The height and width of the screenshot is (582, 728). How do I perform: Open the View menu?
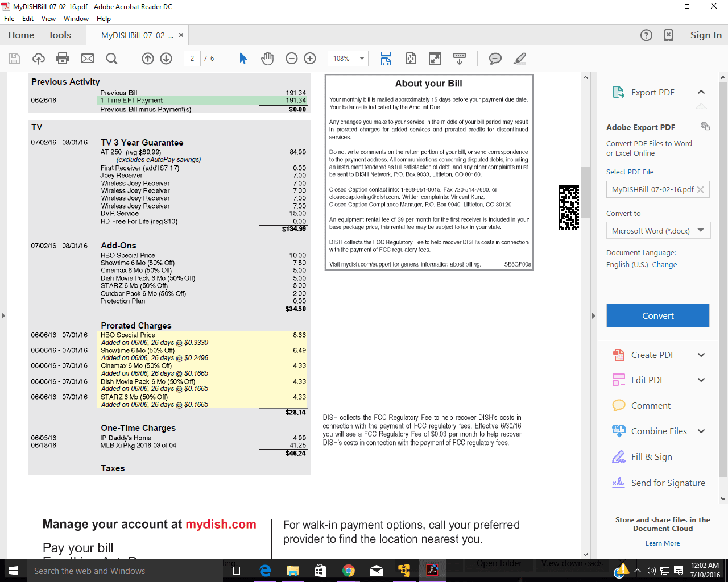point(48,19)
